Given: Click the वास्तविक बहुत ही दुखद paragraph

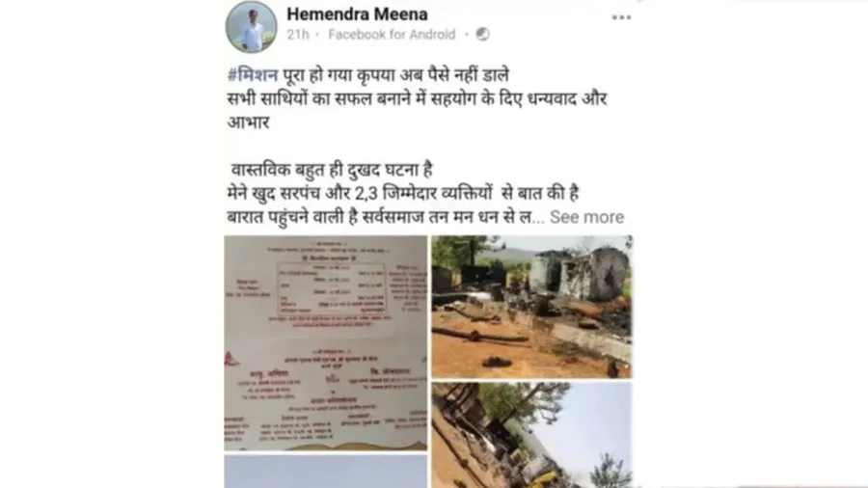Looking at the screenshot, I should pyautogui.click(x=332, y=170).
